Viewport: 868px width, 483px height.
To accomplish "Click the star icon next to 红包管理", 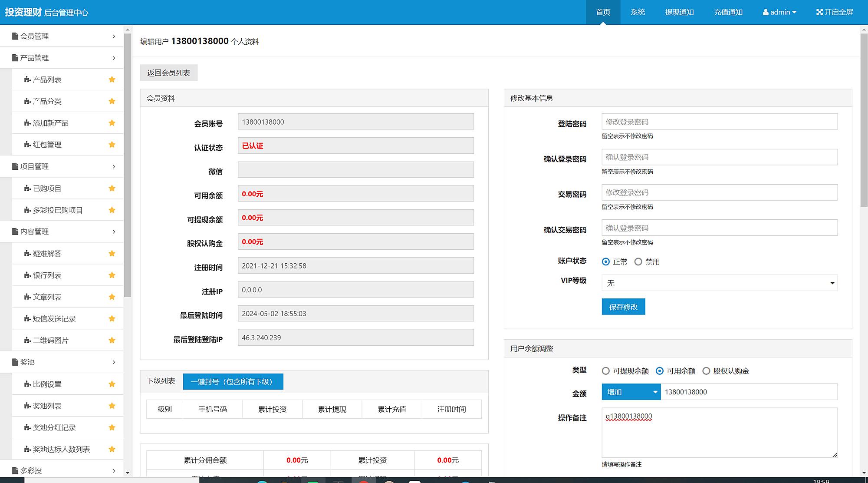I will point(112,145).
